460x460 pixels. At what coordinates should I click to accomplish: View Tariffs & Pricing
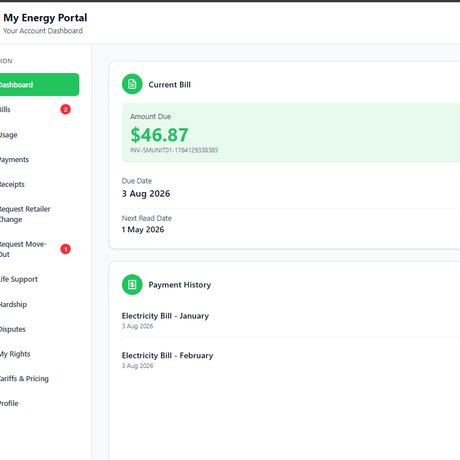click(x=39, y=378)
